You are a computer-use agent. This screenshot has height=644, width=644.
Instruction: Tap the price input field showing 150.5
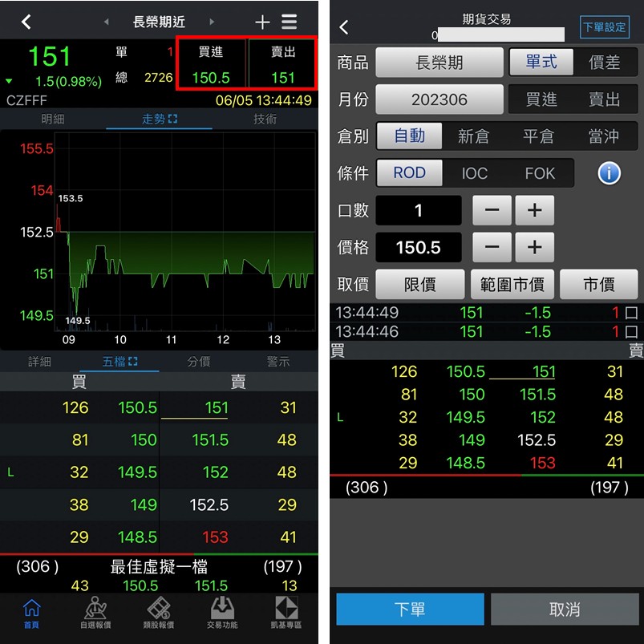[418, 248]
